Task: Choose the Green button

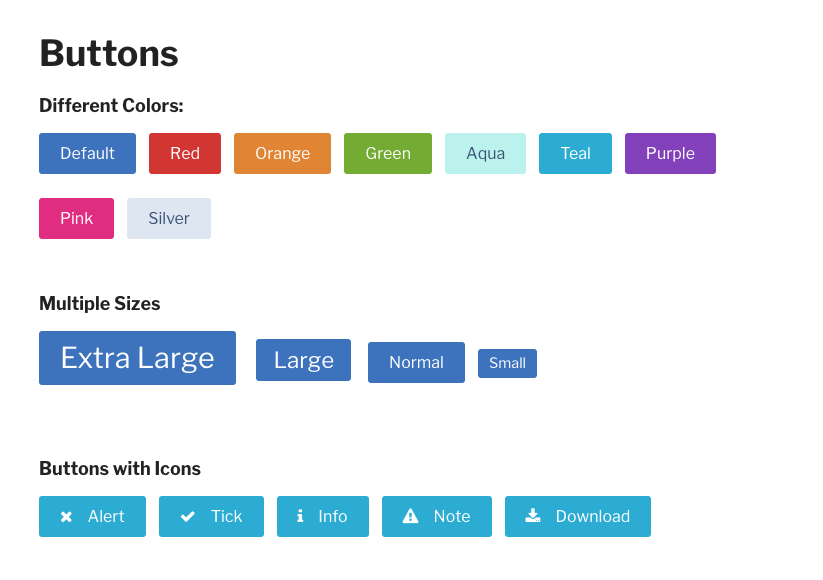Action: 388,153
